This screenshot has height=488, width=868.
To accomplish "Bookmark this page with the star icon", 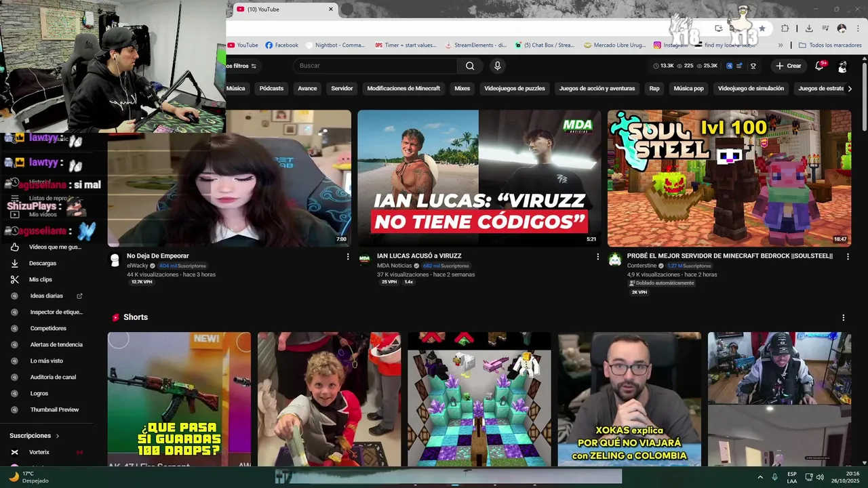I will click(762, 28).
